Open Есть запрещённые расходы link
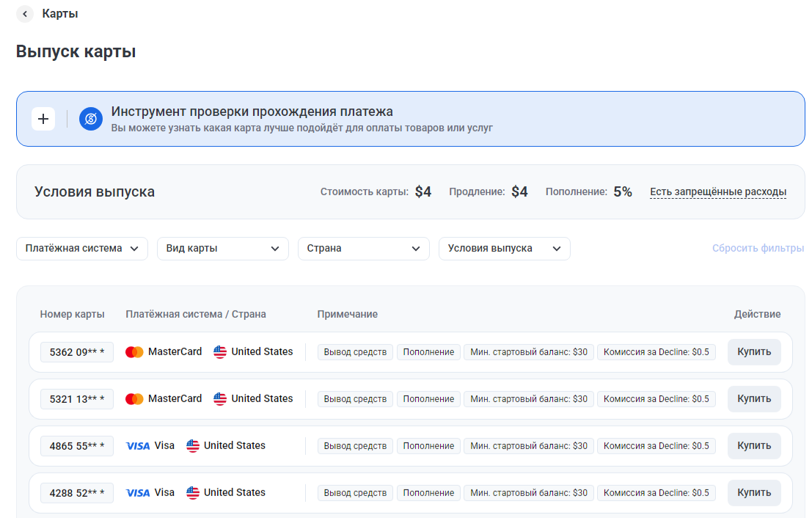812x518 pixels. pyautogui.click(x=718, y=191)
